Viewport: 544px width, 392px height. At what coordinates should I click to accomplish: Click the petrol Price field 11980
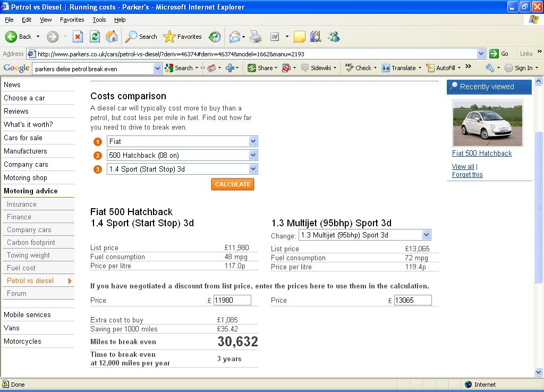tap(232, 300)
